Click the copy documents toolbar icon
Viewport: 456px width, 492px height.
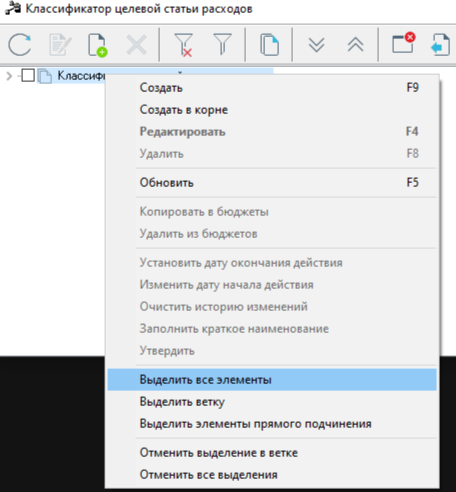tap(269, 44)
